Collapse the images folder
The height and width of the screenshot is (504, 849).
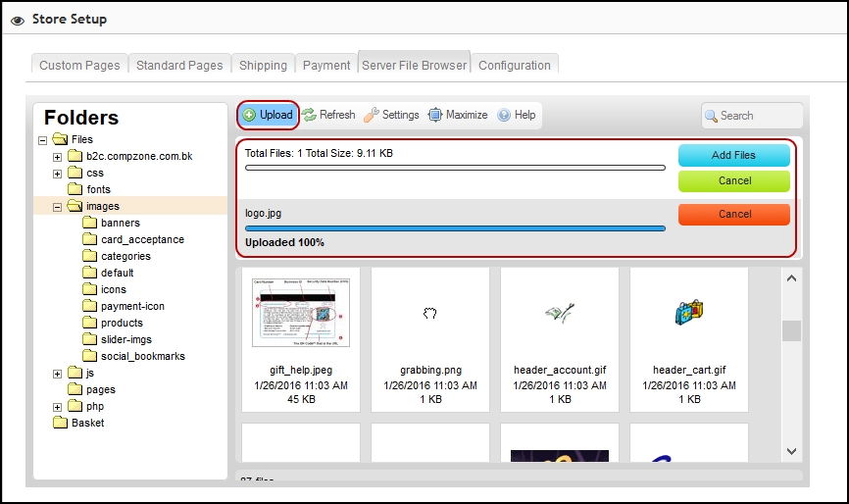(x=58, y=207)
